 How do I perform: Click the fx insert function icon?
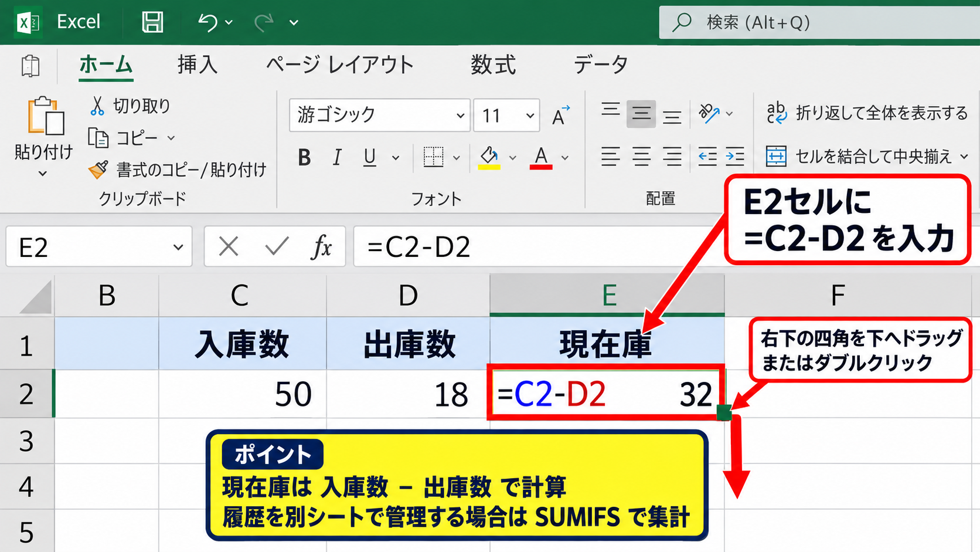click(321, 246)
